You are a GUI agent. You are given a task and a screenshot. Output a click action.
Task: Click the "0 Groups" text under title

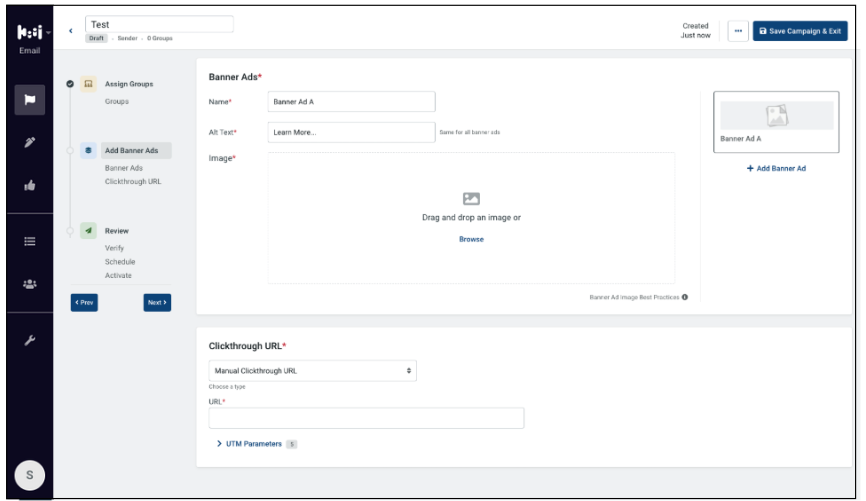[160, 38]
